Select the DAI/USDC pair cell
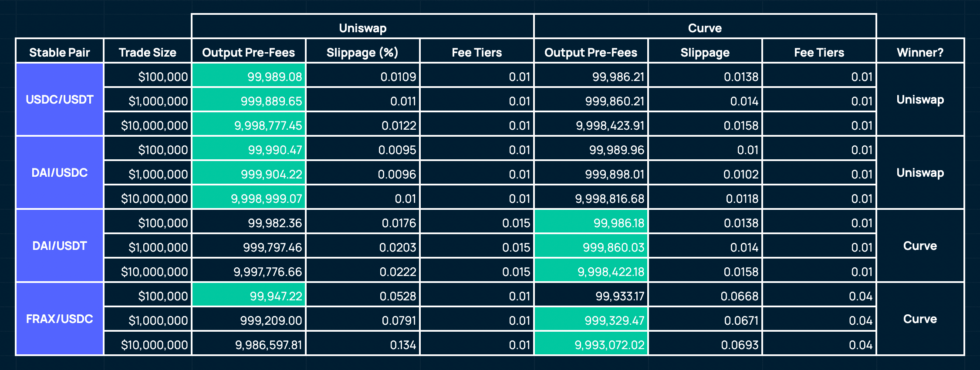Image resolution: width=980 pixels, height=370 pixels. pyautogui.click(x=60, y=173)
